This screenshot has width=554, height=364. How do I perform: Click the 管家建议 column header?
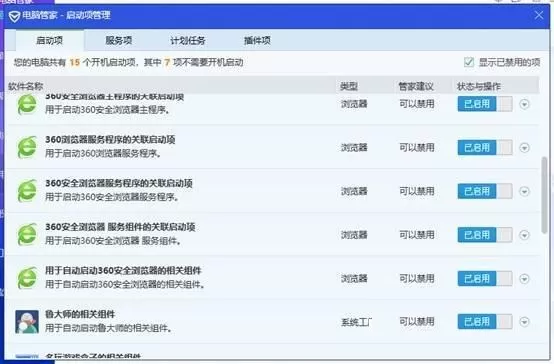[416, 86]
